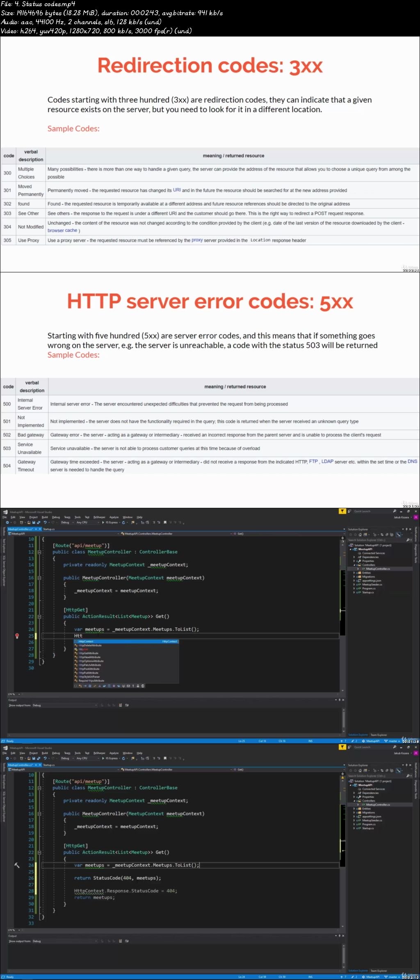This screenshot has width=420, height=980.
Task: Click the white bookmark icon in the autocomplete frame's toolbar
Action: click(x=164, y=522)
